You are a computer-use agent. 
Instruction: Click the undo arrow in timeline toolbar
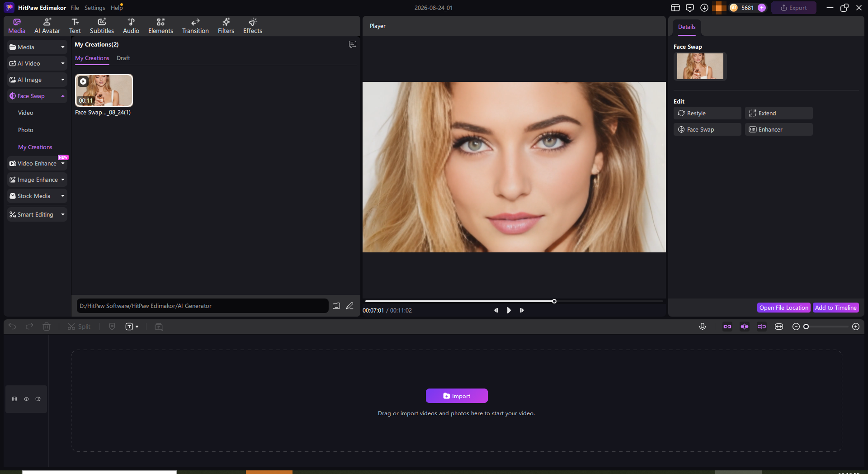click(x=12, y=326)
